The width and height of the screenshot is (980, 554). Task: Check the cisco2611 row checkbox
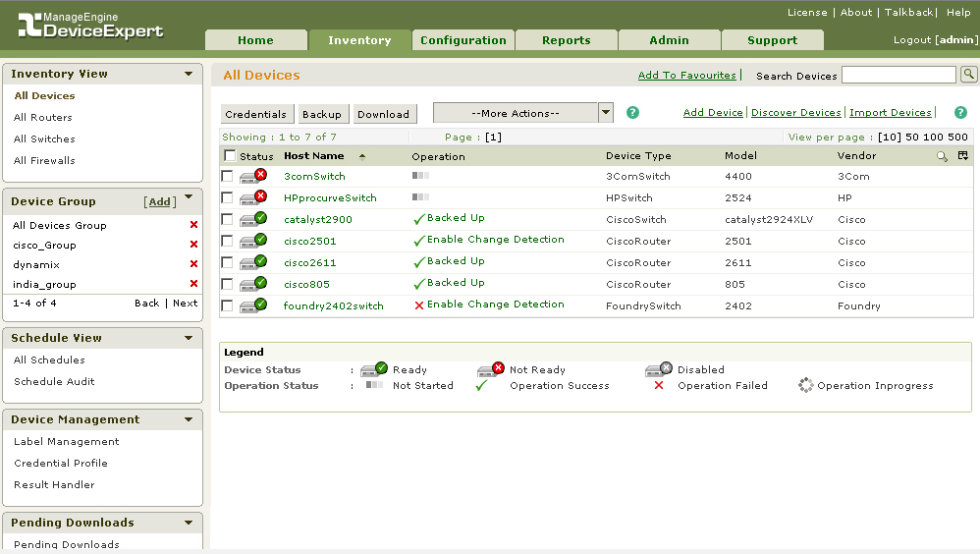(227, 262)
